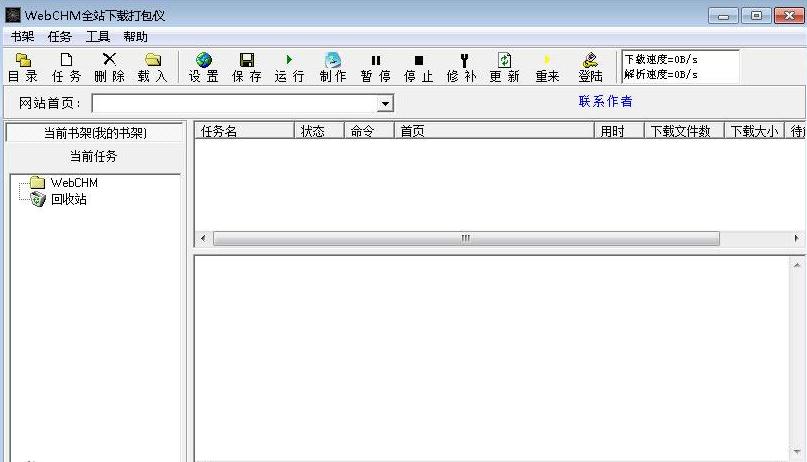Stop task with 停止 icon
The width and height of the screenshot is (807, 462).
click(x=418, y=67)
